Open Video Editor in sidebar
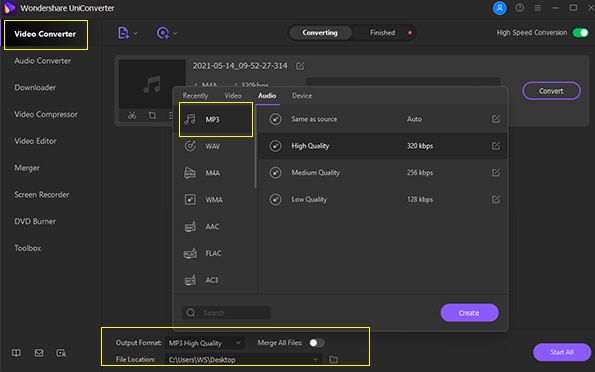 (x=35, y=141)
